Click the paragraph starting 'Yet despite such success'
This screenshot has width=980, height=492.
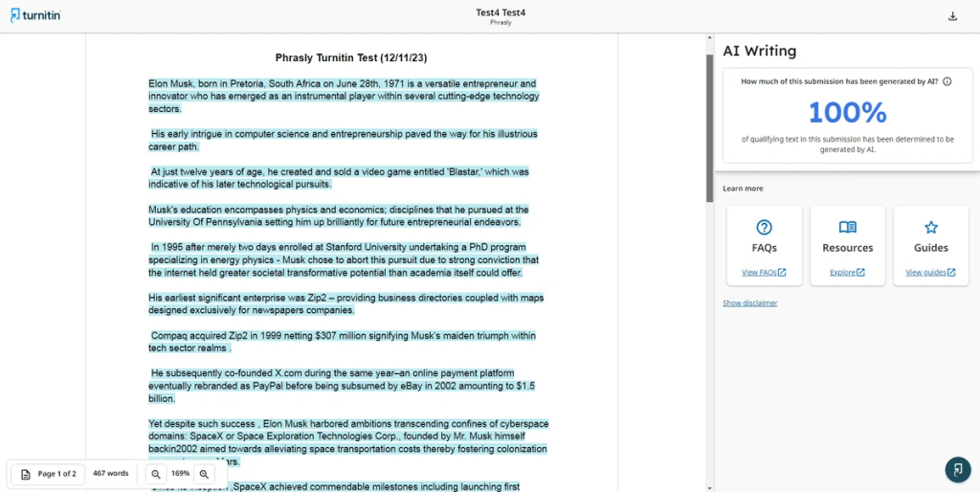(348, 442)
